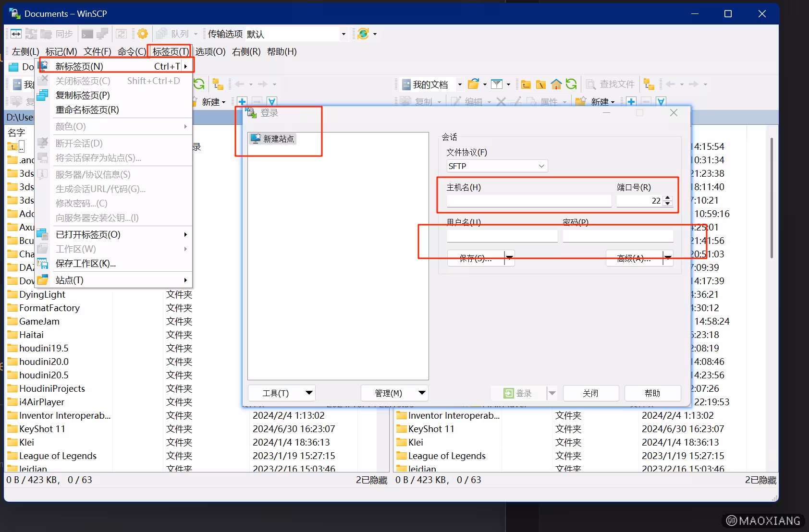Open the 管理(M) dropdown

point(394,393)
